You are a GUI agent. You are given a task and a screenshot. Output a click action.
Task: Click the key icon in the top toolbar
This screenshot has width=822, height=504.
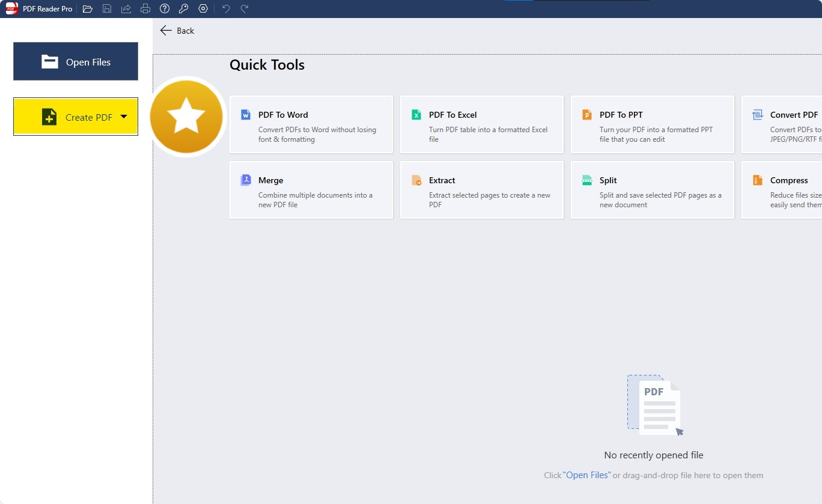click(x=184, y=9)
